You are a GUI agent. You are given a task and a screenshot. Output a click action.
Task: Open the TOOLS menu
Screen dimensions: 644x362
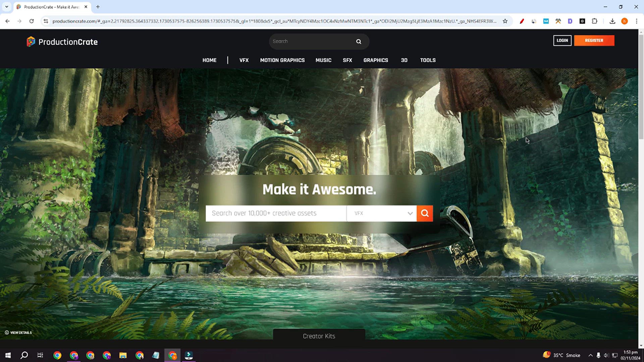(428, 60)
